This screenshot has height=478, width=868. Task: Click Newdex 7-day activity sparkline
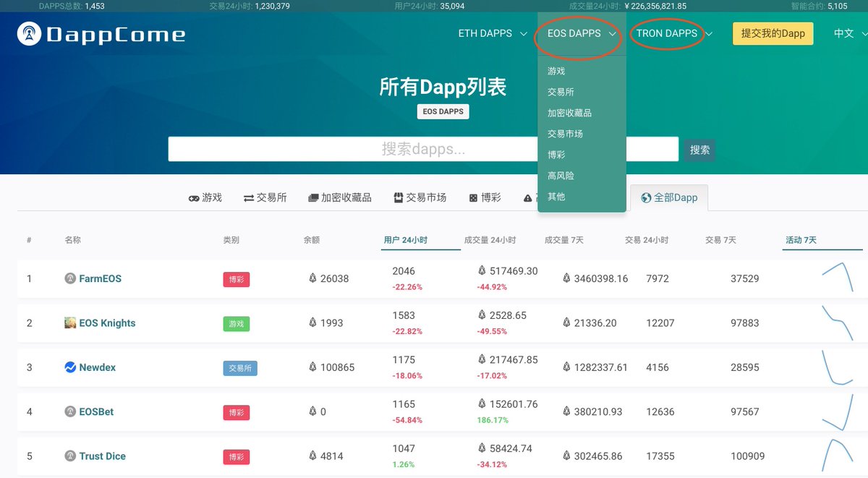(838, 367)
